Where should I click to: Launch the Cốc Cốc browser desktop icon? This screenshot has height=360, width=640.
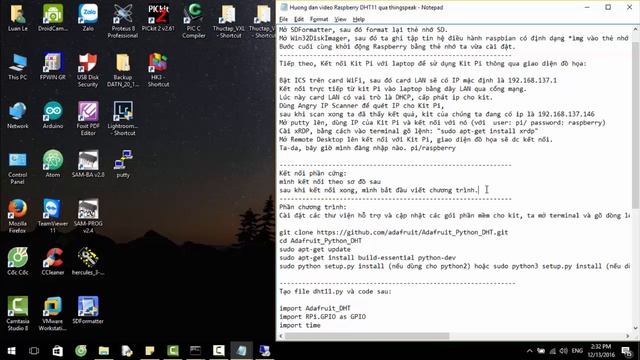click(18, 262)
